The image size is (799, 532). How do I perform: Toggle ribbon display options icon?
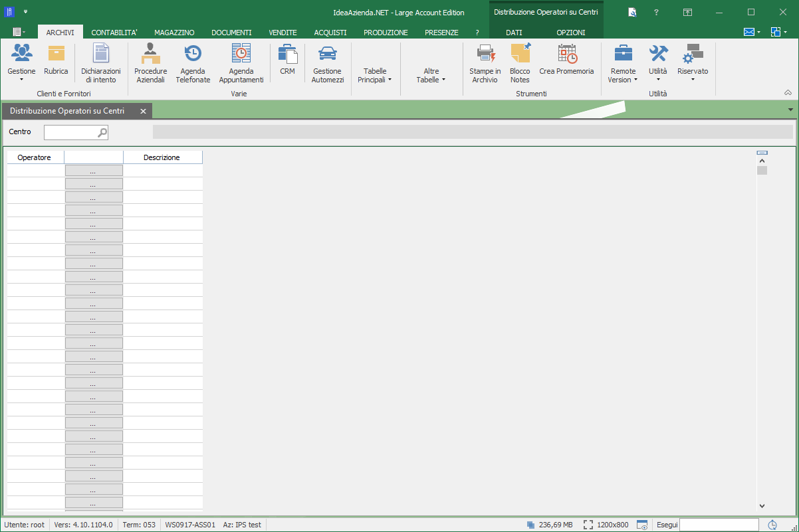688,12
